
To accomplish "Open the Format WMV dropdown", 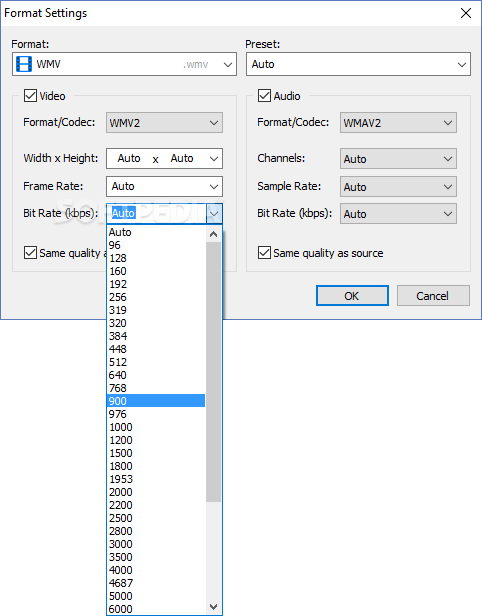I will [x=124, y=64].
